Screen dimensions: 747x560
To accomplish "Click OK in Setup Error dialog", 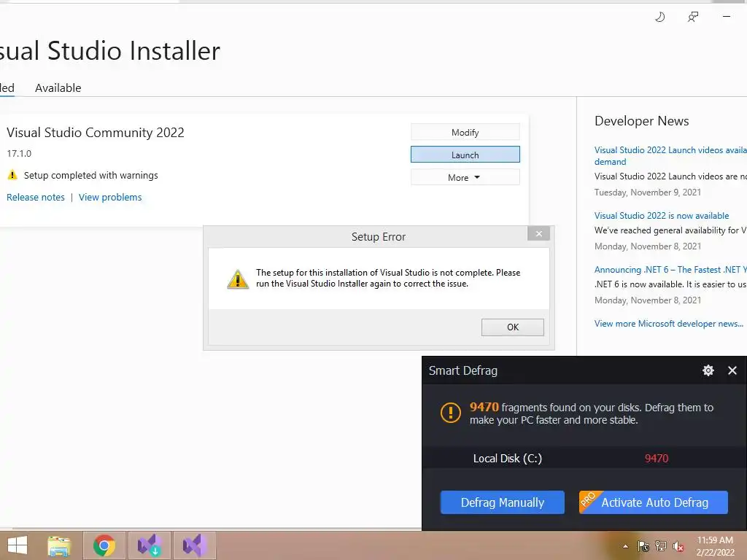I will coord(513,327).
